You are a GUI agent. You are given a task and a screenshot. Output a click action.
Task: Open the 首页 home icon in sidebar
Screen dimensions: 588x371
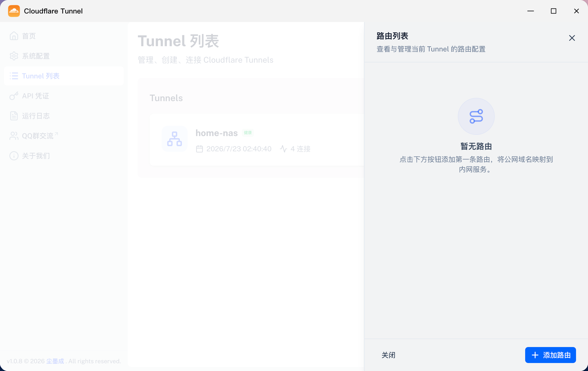click(x=14, y=36)
